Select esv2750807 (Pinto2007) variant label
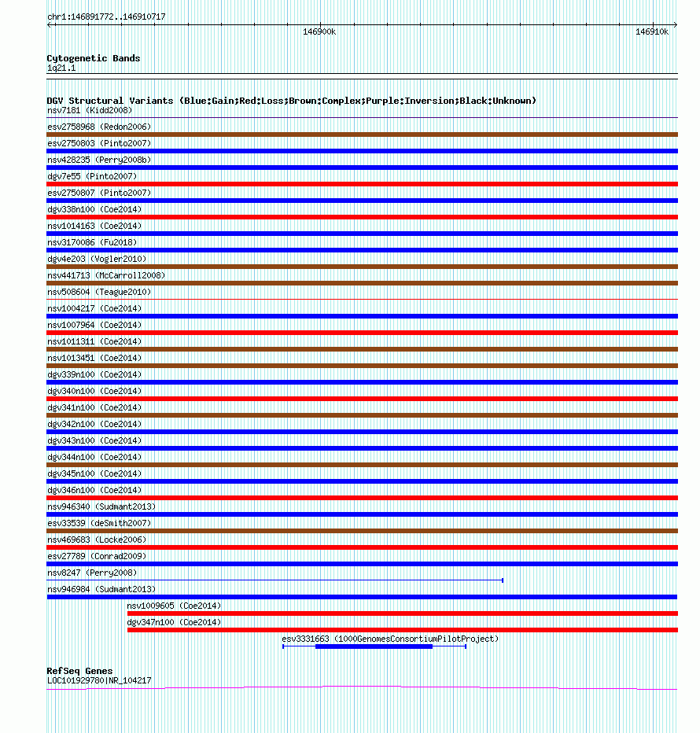700x733 pixels. (x=99, y=193)
